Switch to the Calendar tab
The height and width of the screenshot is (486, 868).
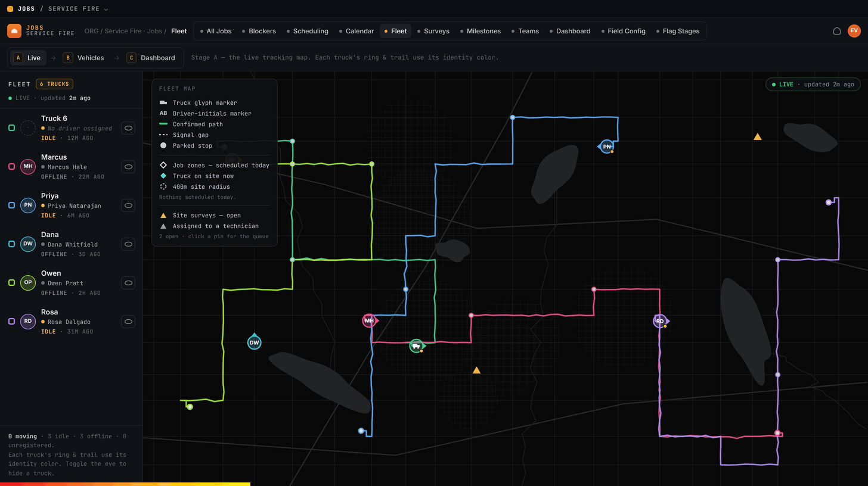(x=356, y=31)
